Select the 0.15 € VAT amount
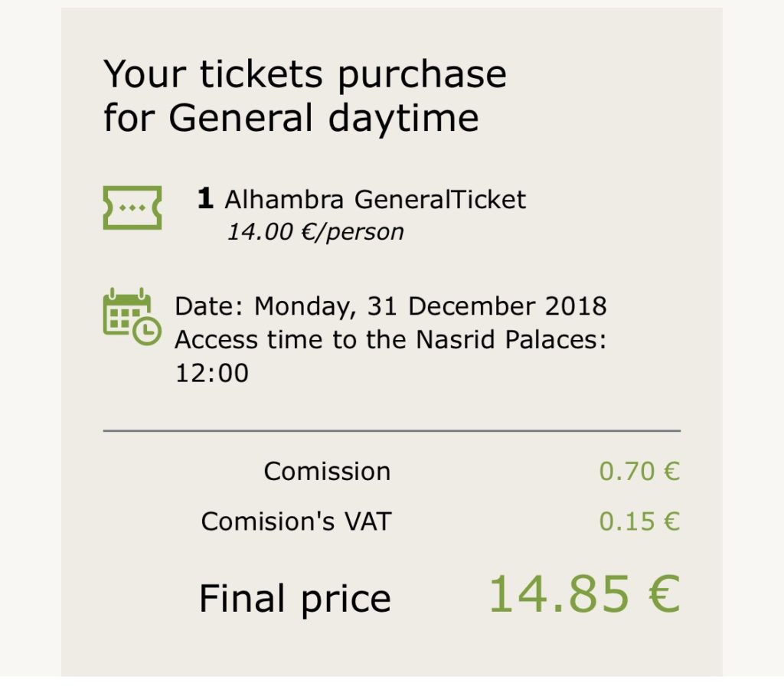This screenshot has height=696, width=784. (x=639, y=521)
